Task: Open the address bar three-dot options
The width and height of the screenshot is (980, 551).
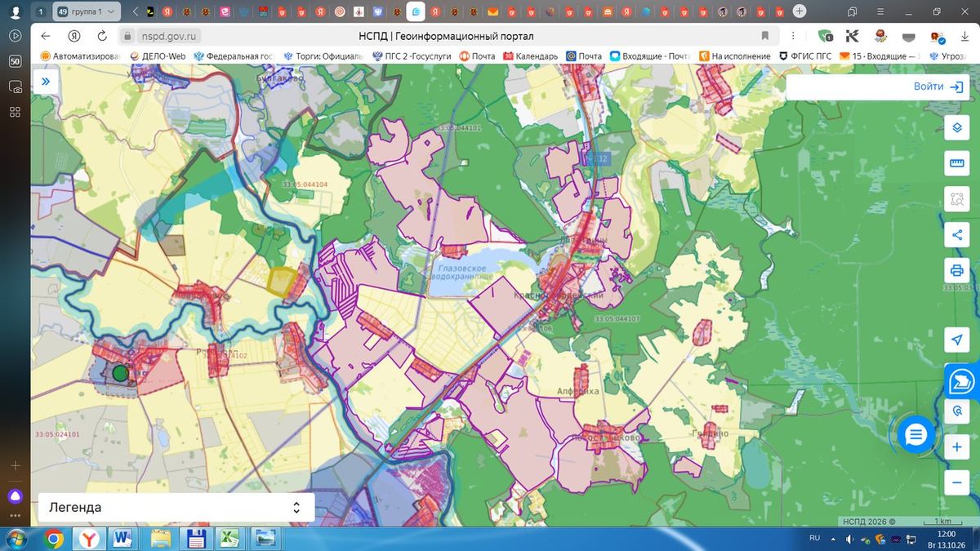Action: click(792, 36)
